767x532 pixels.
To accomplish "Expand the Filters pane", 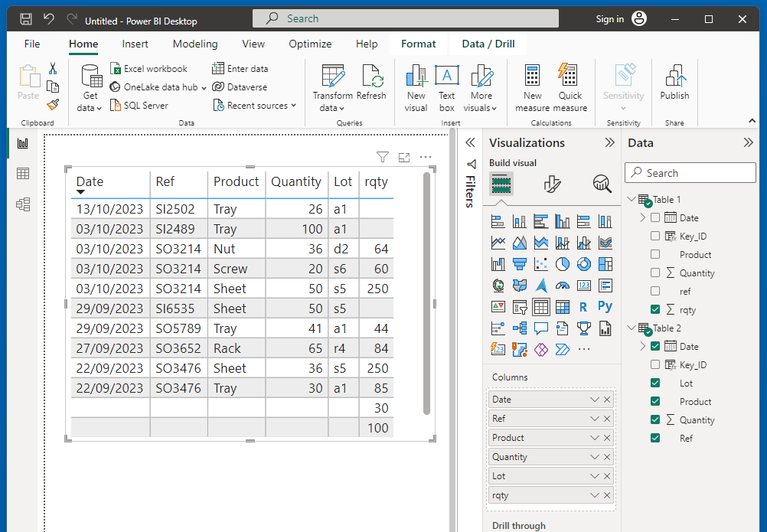I will pos(470,143).
